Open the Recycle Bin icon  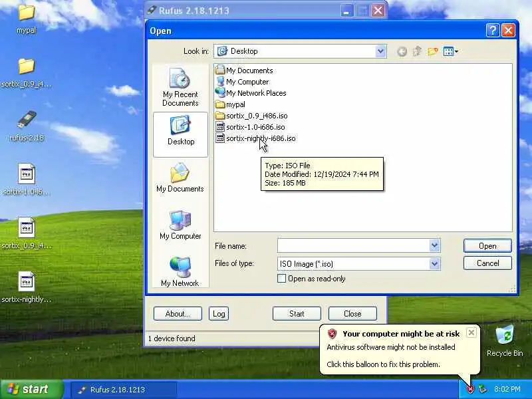505,335
